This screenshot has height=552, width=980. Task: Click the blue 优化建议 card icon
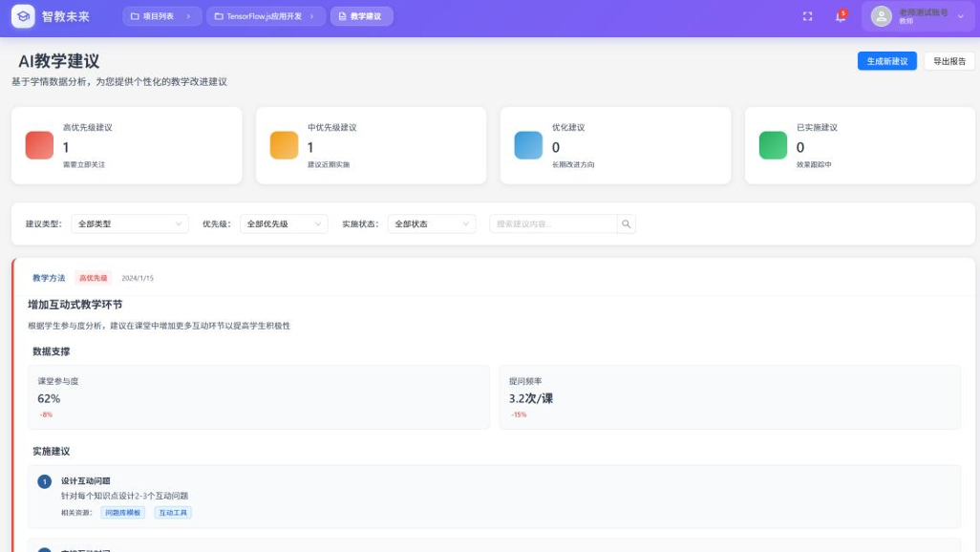click(x=528, y=145)
